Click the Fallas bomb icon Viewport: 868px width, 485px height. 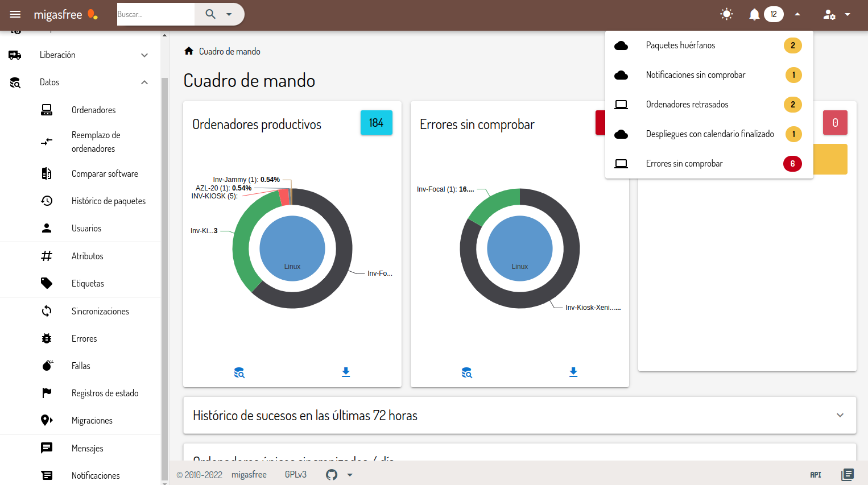coord(48,365)
